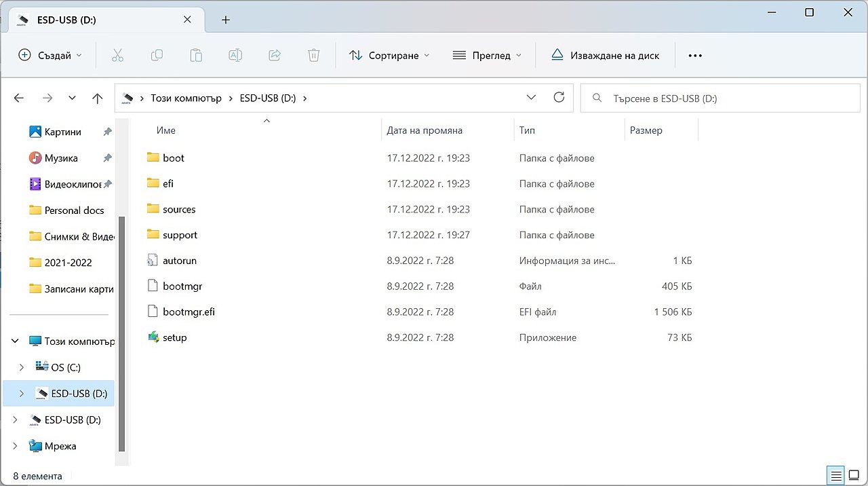
Task: Click Изваждане на диск eject button
Action: pos(605,56)
